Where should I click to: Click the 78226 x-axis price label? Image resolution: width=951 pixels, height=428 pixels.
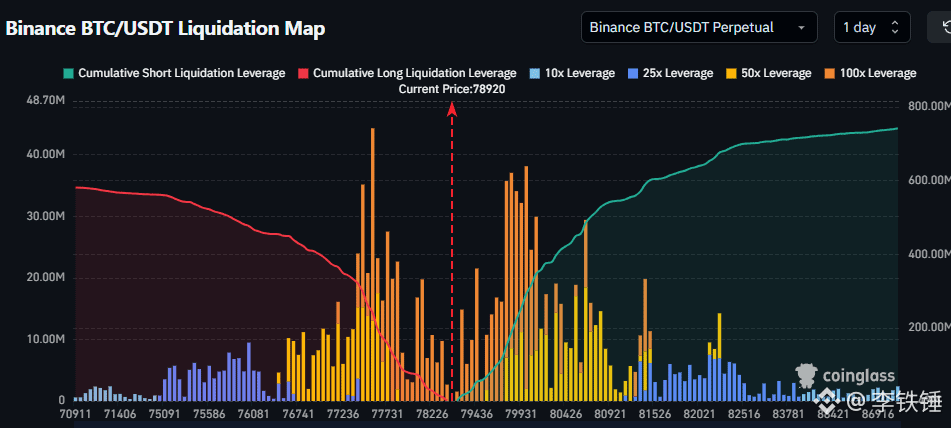[x=430, y=415]
